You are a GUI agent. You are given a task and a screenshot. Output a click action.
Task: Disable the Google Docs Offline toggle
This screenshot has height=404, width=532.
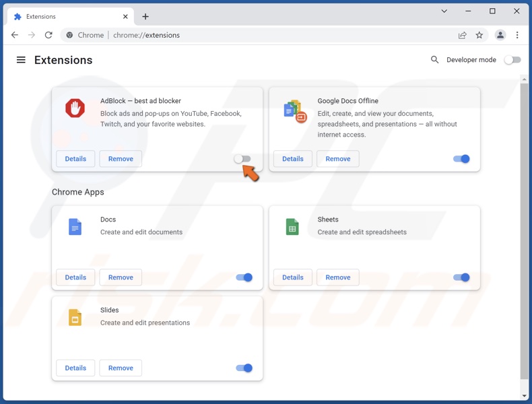461,159
